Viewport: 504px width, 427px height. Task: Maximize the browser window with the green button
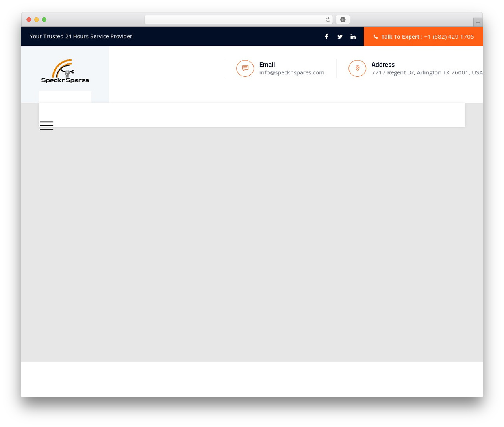[44, 20]
